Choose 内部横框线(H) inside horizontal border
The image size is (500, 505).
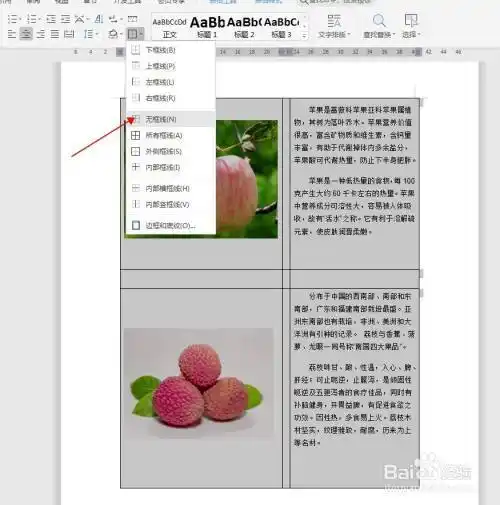pos(171,188)
